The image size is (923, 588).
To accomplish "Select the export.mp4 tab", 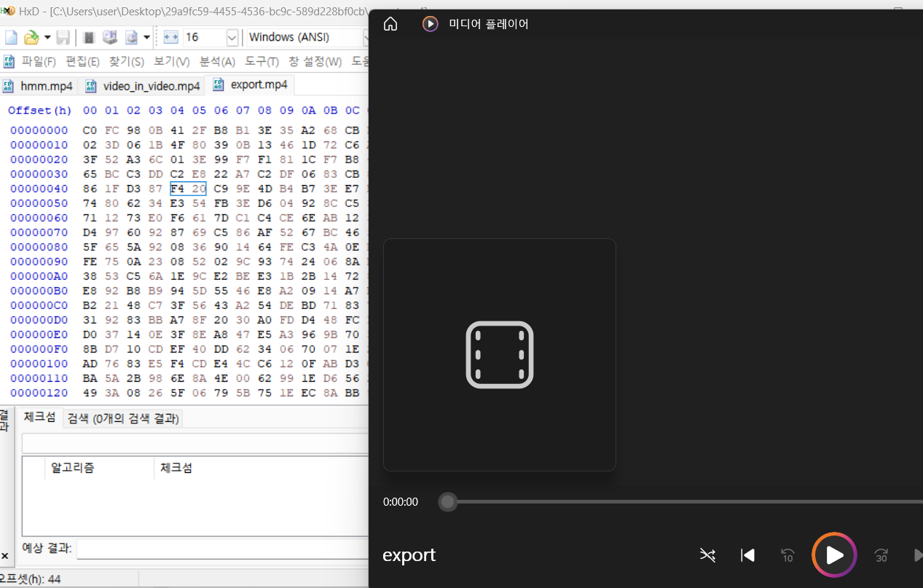I will (250, 85).
